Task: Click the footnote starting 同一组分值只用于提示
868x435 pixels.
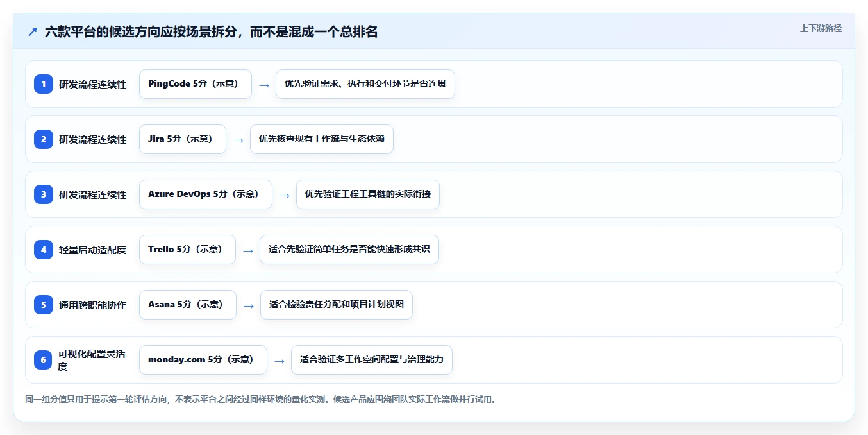Action: pyautogui.click(x=260, y=399)
